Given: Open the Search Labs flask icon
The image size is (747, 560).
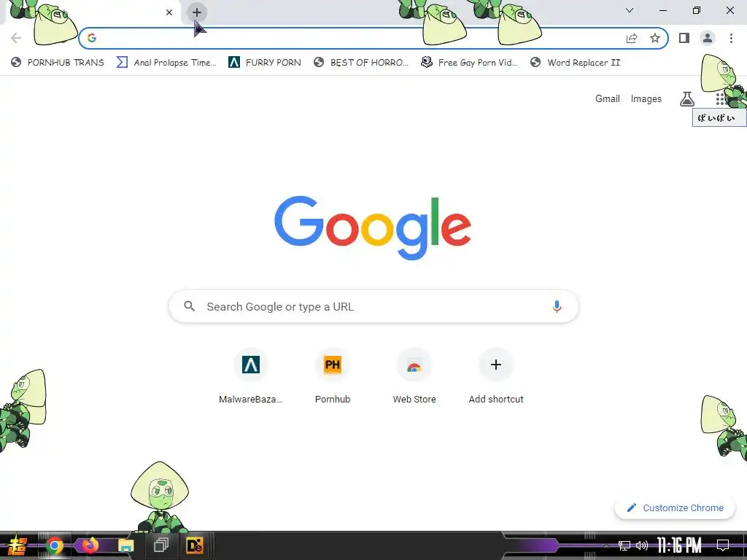Looking at the screenshot, I should (x=687, y=98).
